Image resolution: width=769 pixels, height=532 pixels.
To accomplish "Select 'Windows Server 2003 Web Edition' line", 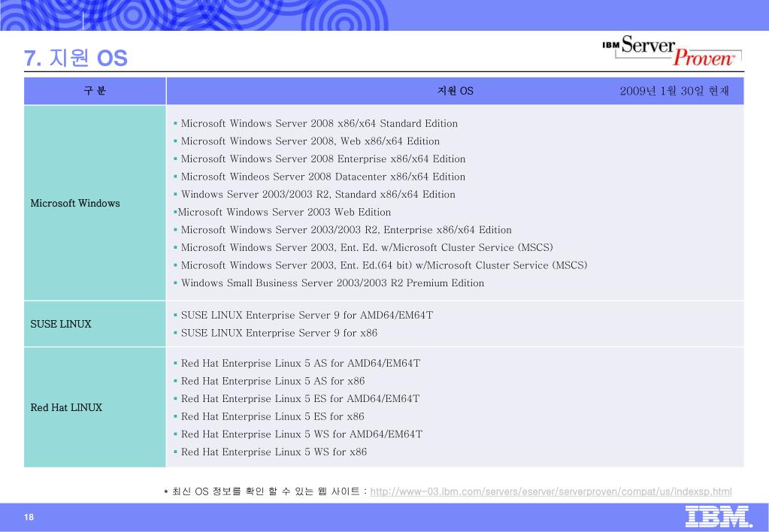I will click(x=284, y=212).
